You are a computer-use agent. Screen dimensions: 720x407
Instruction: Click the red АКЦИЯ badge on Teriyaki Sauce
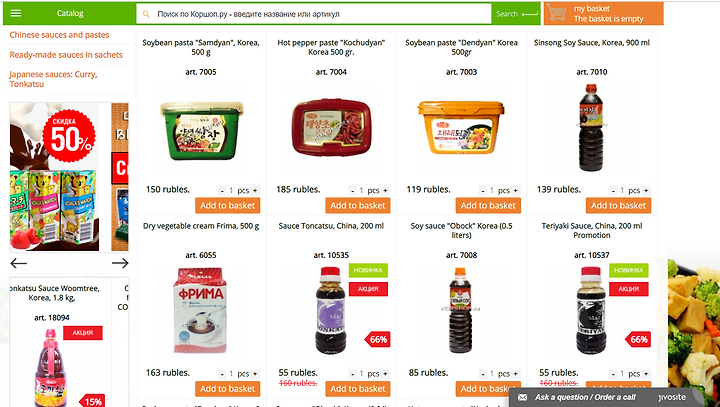pos(629,289)
